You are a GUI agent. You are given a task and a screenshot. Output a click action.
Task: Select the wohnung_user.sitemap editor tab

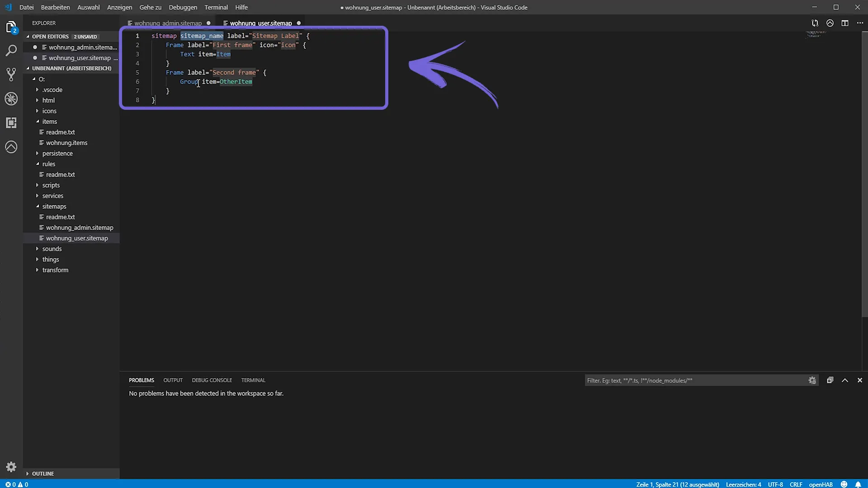[261, 23]
